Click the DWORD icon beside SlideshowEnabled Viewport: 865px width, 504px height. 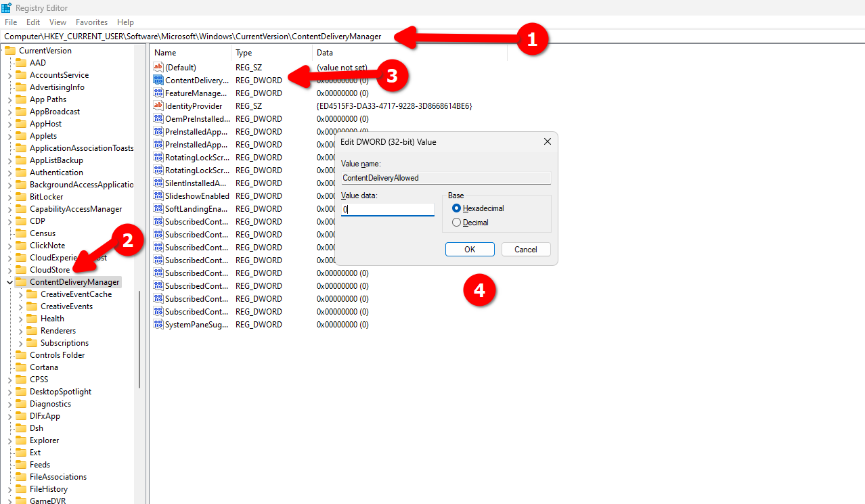(x=158, y=196)
